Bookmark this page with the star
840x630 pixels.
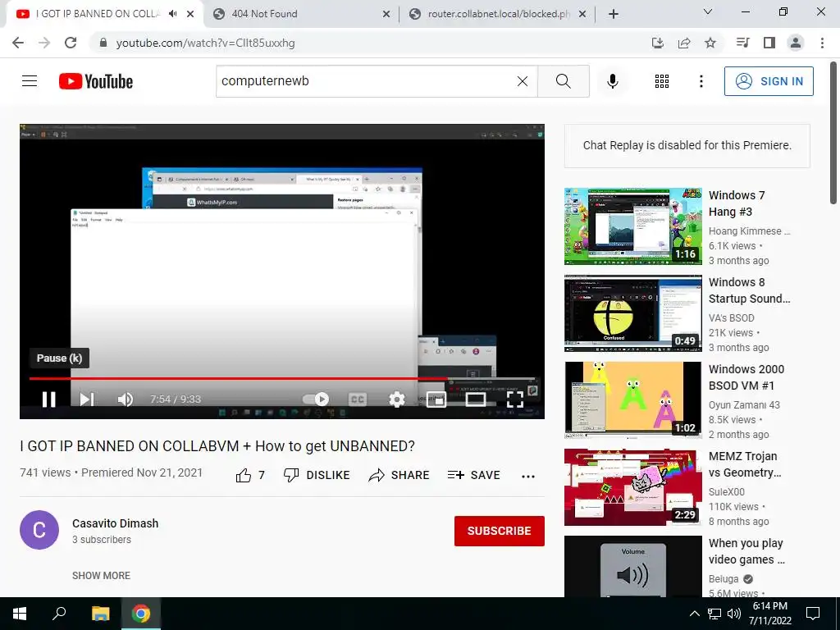[710, 43]
